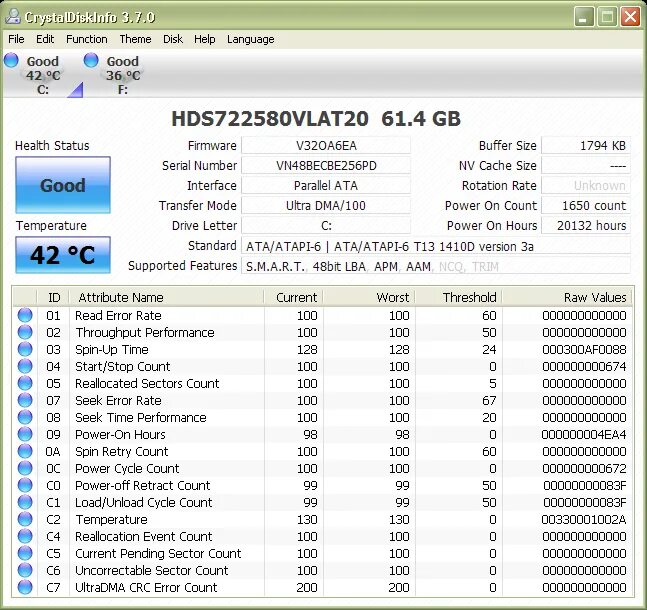The image size is (647, 610).
Task: Click the disk model title HDS722580VLAT20 61.4 GB
Action: 316,119
